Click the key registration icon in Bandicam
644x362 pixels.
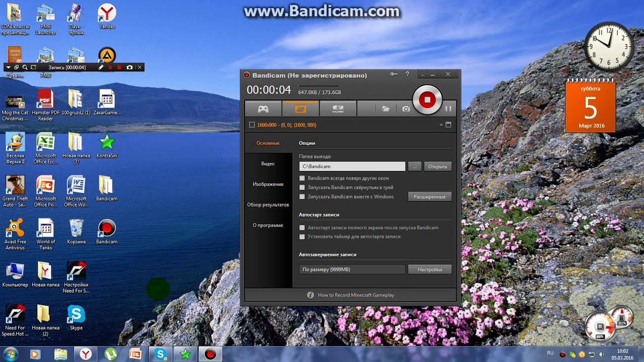[393, 74]
